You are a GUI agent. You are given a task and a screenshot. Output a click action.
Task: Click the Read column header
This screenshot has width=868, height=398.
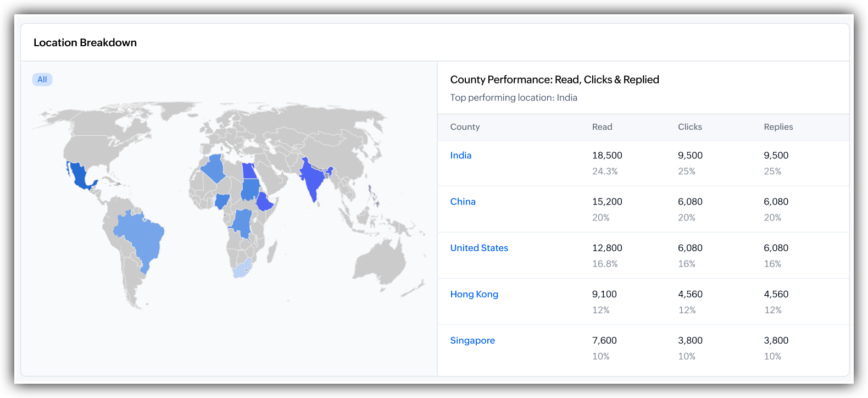(x=602, y=127)
